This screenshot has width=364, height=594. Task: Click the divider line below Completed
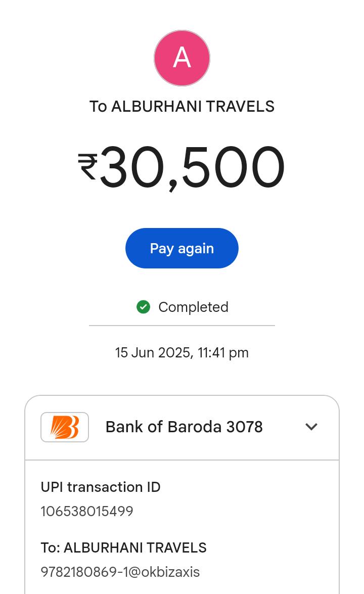(x=182, y=326)
